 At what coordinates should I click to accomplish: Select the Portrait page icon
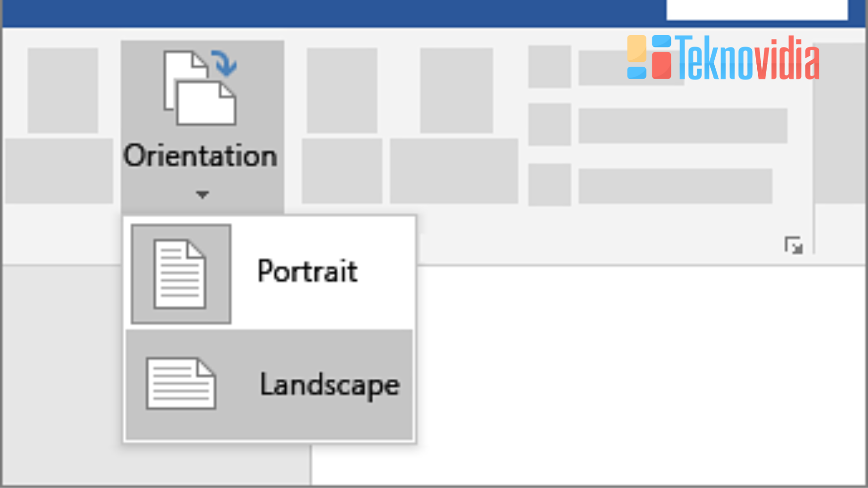[180, 272]
